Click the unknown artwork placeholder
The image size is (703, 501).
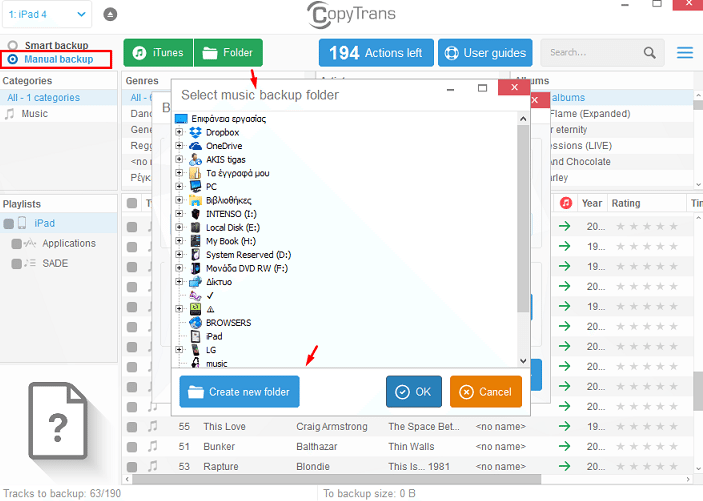(x=58, y=421)
